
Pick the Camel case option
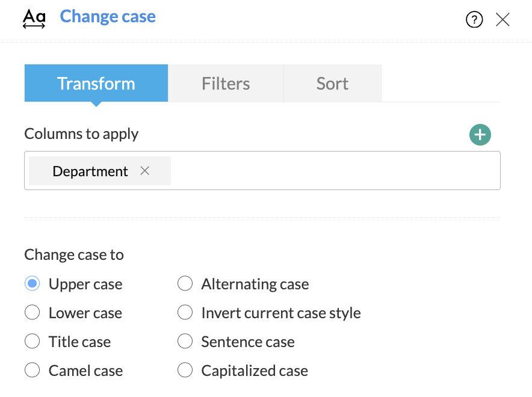coord(32,371)
